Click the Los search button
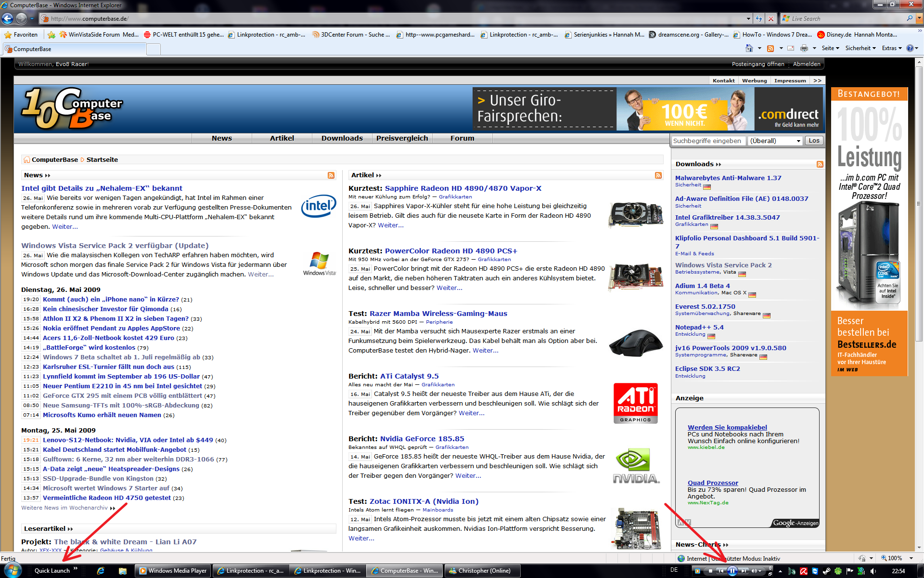The width and height of the screenshot is (924, 578). tap(814, 141)
